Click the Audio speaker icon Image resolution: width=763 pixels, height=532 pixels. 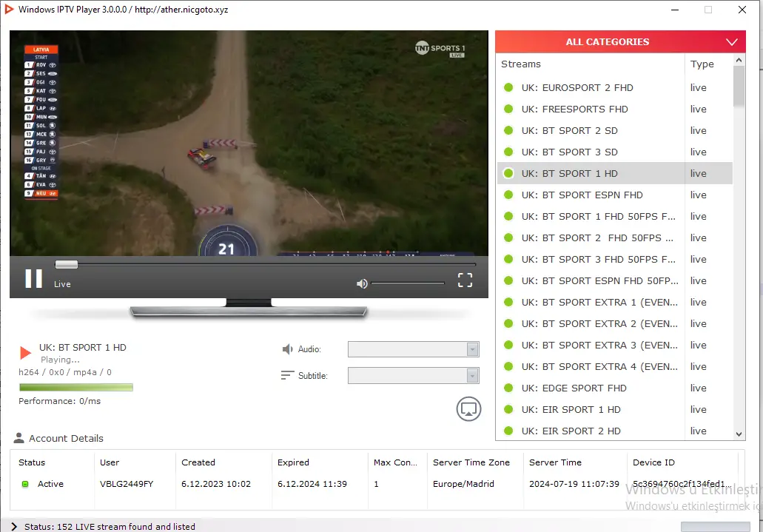pos(288,349)
